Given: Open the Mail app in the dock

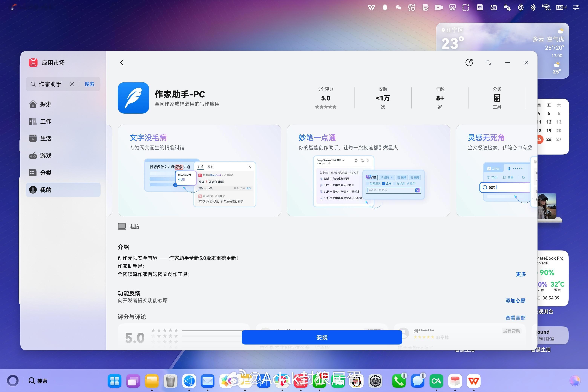Looking at the screenshot, I should (208, 381).
